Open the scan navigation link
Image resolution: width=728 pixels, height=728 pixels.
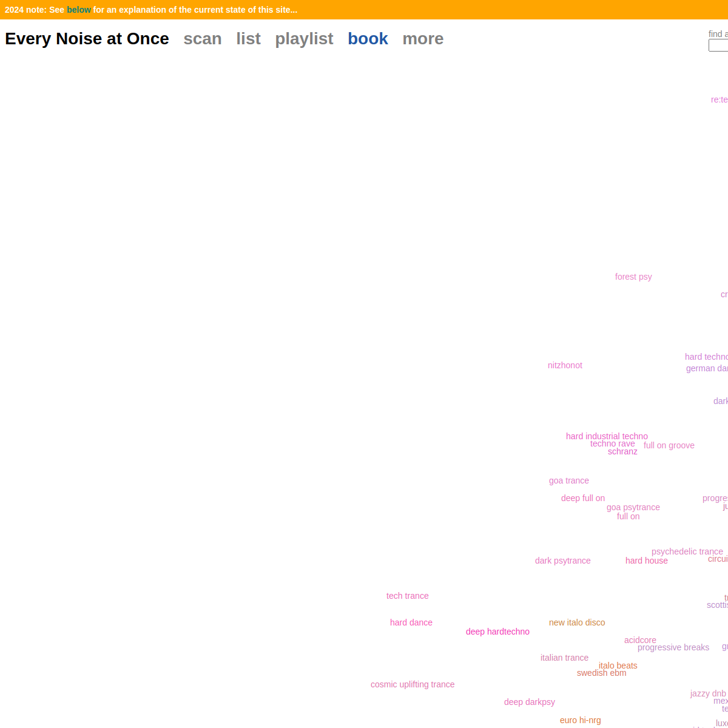tap(202, 39)
